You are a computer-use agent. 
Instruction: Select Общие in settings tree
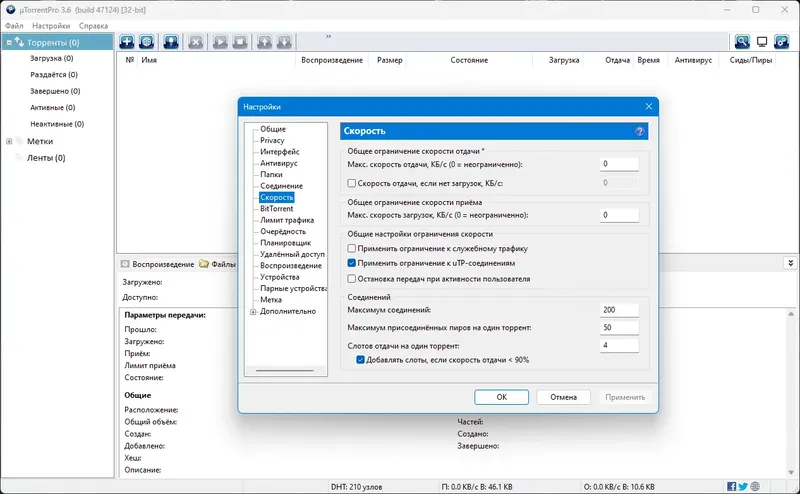click(273, 129)
